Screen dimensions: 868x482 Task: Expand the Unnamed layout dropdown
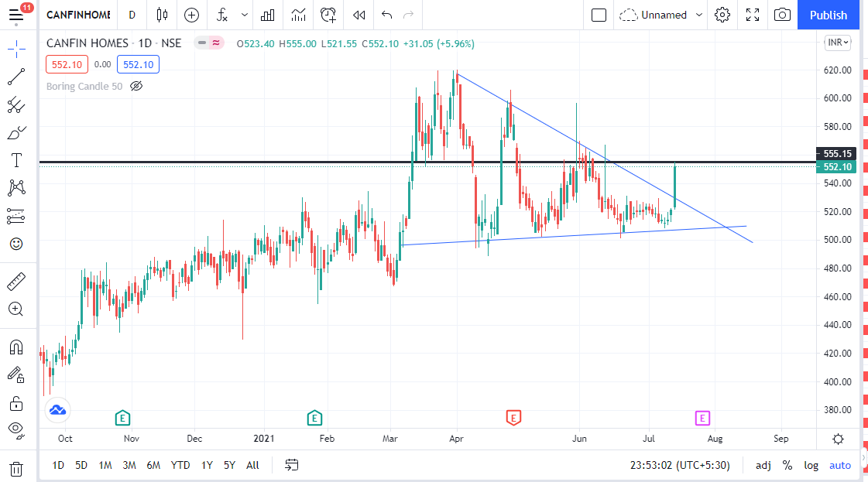pos(699,15)
